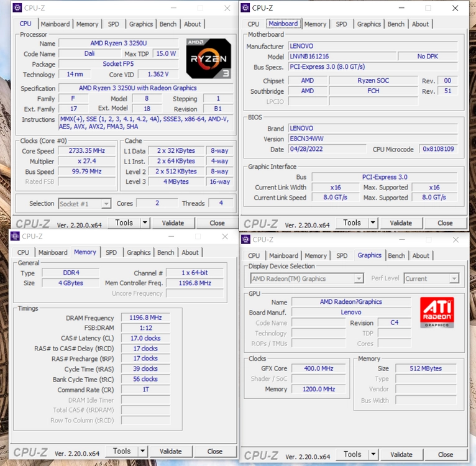
Task: Click the Core Speed 2733.35 MHz value
Action: 87,150
